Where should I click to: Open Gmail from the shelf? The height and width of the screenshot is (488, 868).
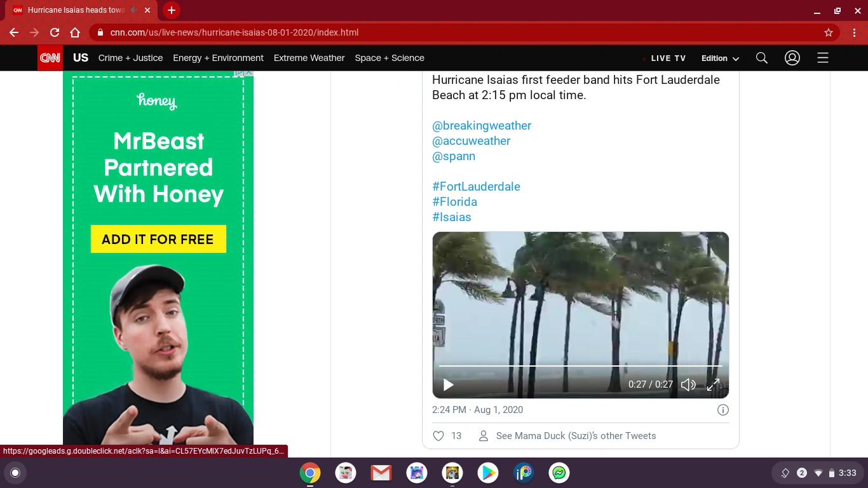381,473
